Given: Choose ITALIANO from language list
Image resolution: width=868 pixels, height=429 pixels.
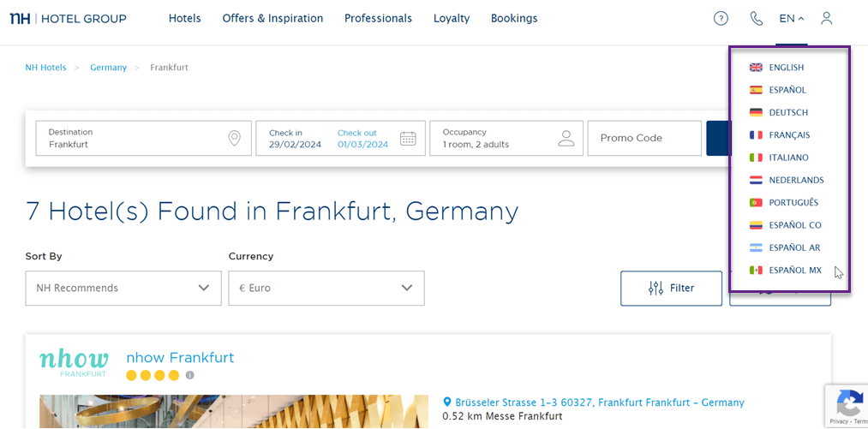Looking at the screenshot, I should coord(789,158).
